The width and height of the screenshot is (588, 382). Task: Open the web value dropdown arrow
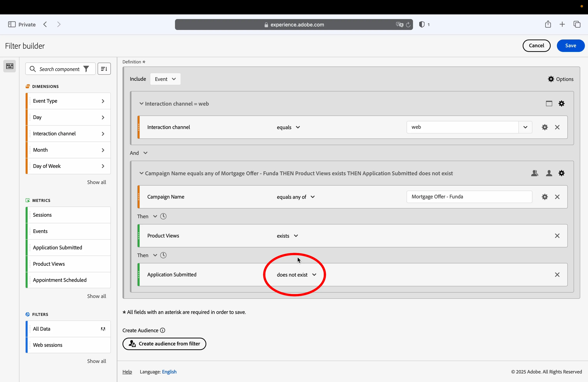point(525,127)
